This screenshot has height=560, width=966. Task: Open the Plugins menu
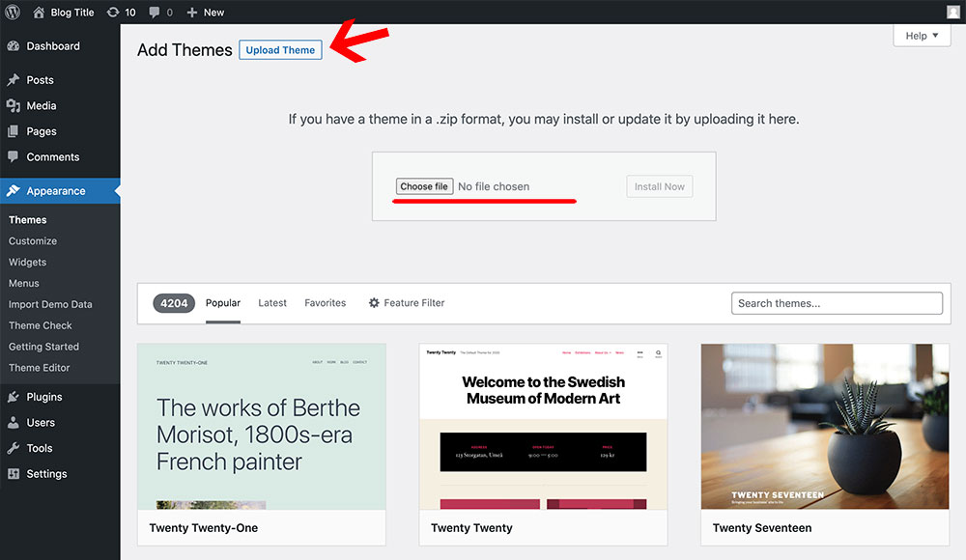pos(60,397)
